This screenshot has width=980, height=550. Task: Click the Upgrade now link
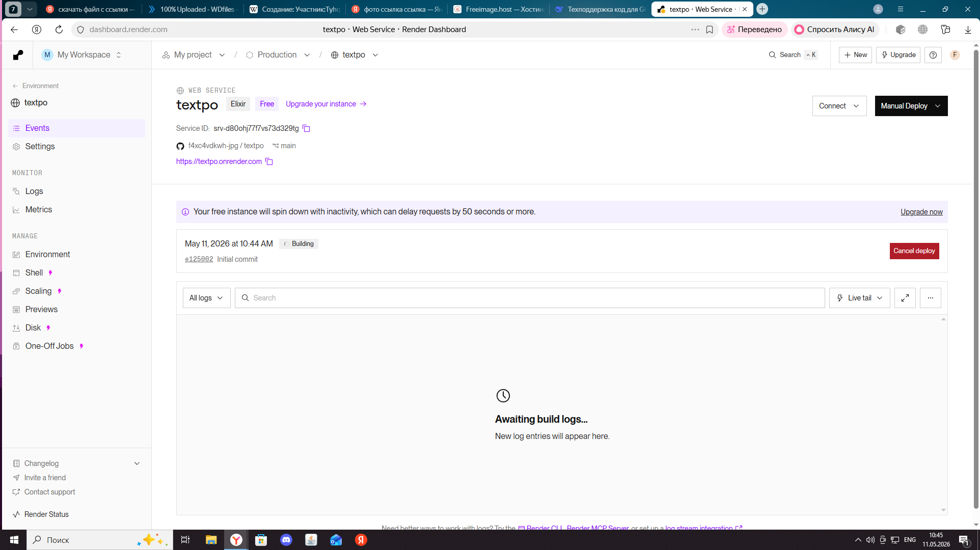tap(921, 212)
